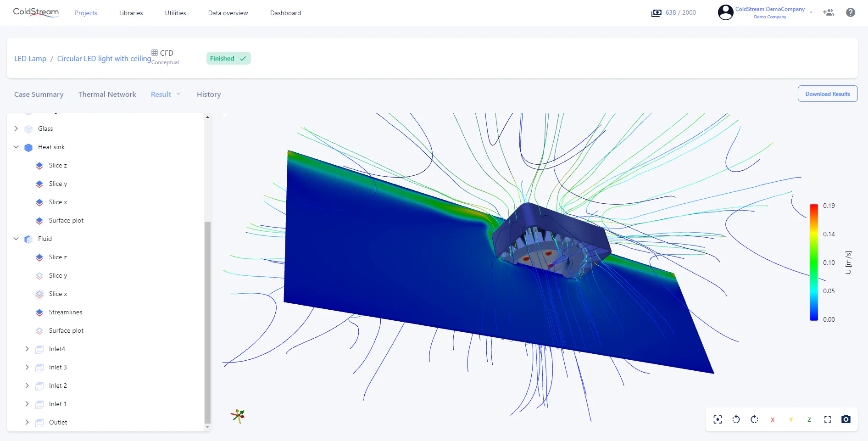Enter fullscreen view of the 3D viewer
This screenshot has width=868, height=441.
click(828, 419)
